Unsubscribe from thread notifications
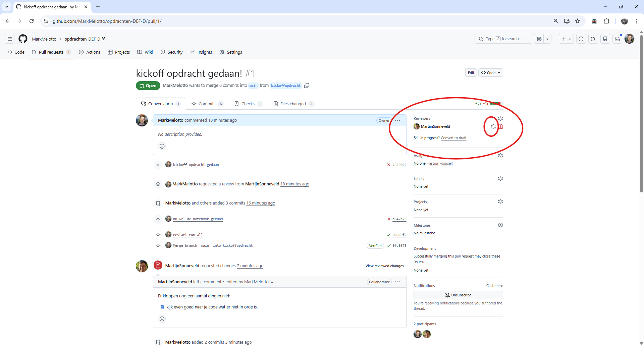Viewport: 644px width, 346px height. click(x=458, y=295)
